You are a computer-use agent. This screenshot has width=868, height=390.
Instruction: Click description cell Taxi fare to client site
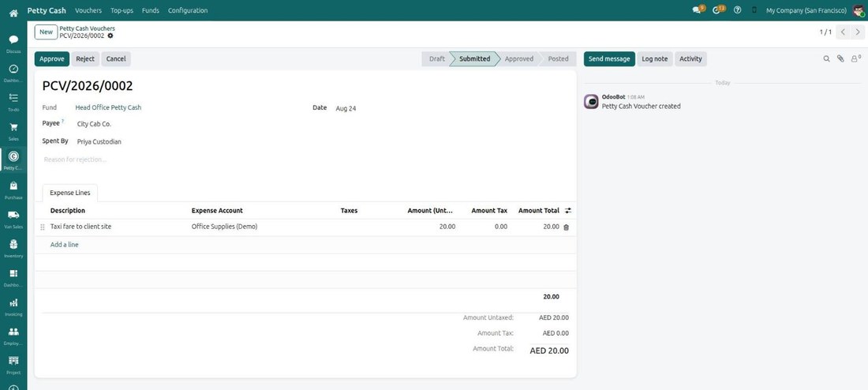118,227
